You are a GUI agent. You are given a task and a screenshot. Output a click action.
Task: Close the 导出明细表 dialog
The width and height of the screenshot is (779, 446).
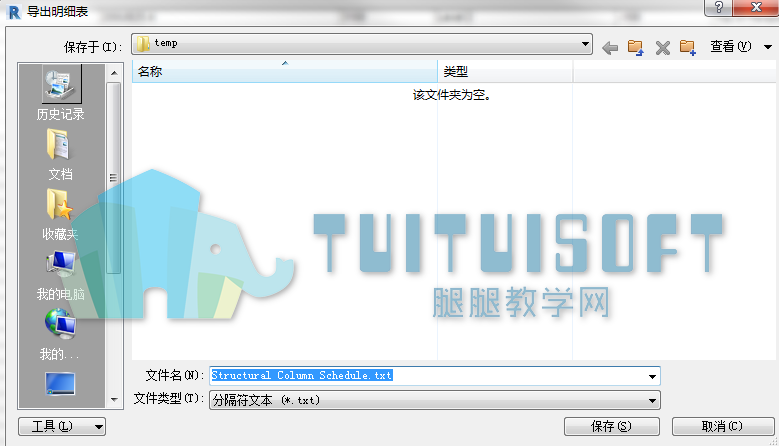[x=756, y=7]
